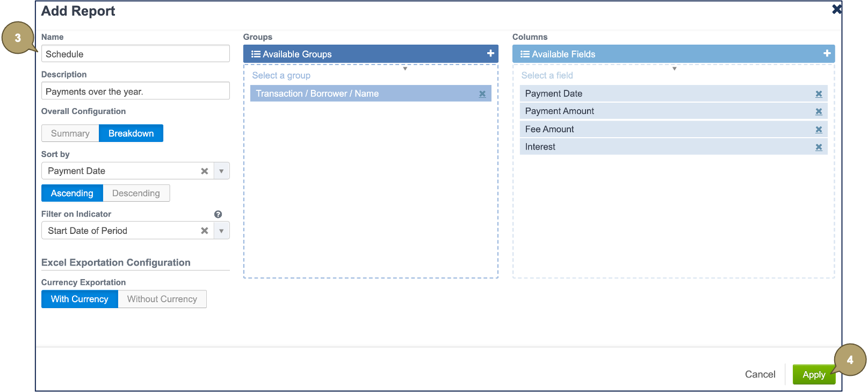Remove the Interest column
The width and height of the screenshot is (868, 392).
819,147
